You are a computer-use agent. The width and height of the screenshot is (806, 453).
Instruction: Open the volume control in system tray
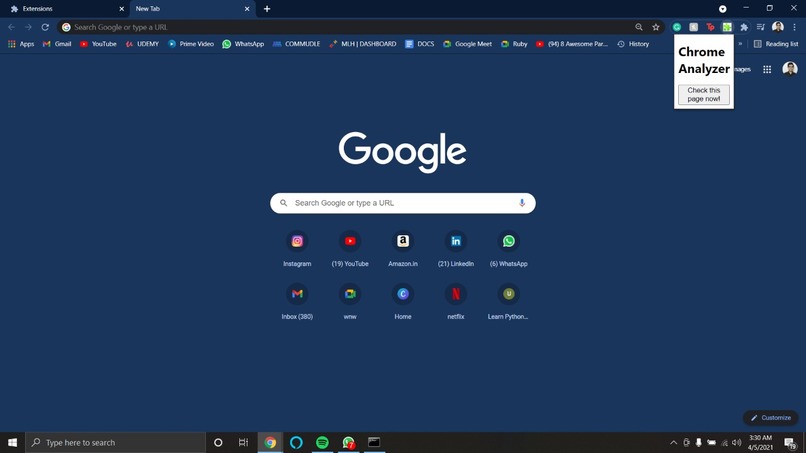click(737, 442)
